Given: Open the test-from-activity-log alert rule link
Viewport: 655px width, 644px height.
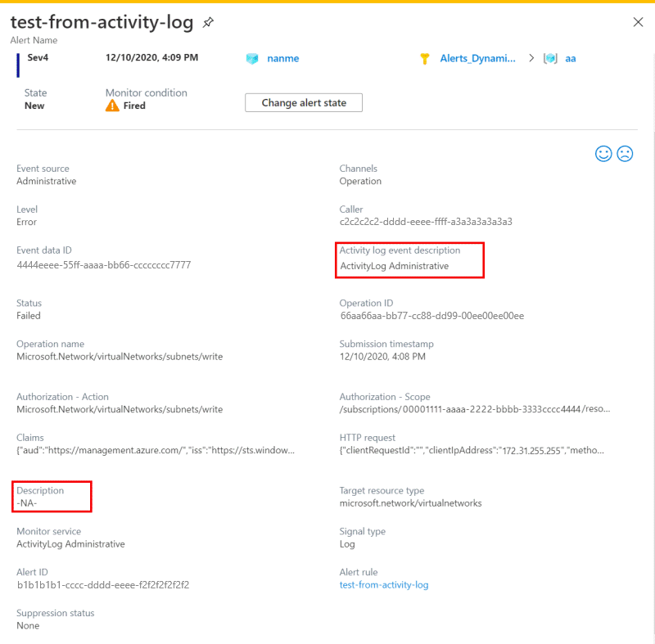Looking at the screenshot, I should click(x=384, y=585).
